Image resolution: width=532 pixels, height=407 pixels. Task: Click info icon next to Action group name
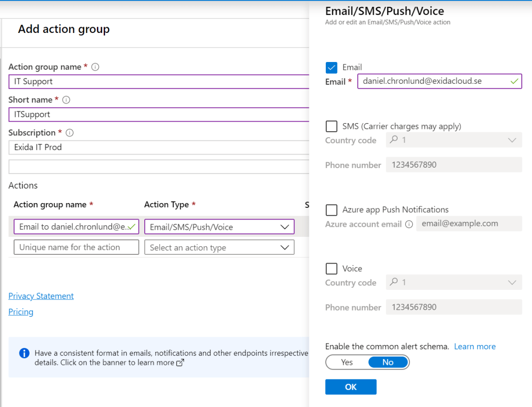[x=95, y=67]
